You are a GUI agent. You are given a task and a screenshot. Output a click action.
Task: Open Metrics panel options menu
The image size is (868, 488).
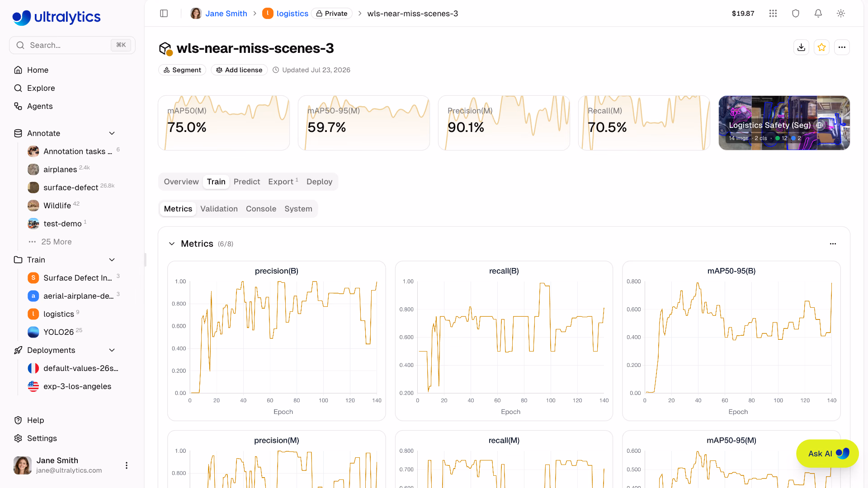(833, 244)
